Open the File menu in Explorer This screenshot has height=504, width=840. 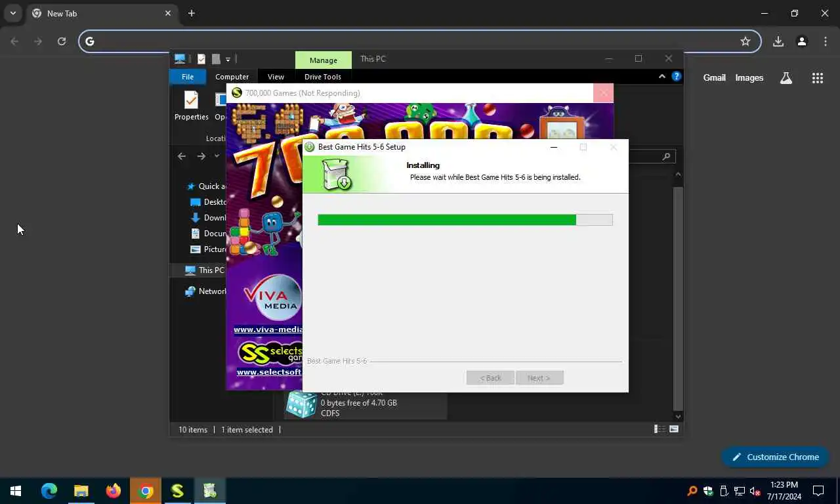188,77
